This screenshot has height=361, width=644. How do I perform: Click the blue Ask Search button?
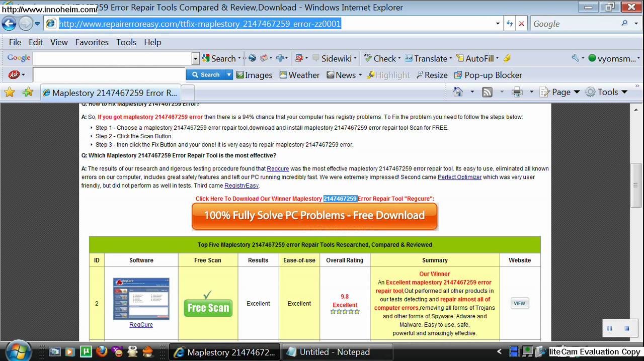tap(205, 75)
